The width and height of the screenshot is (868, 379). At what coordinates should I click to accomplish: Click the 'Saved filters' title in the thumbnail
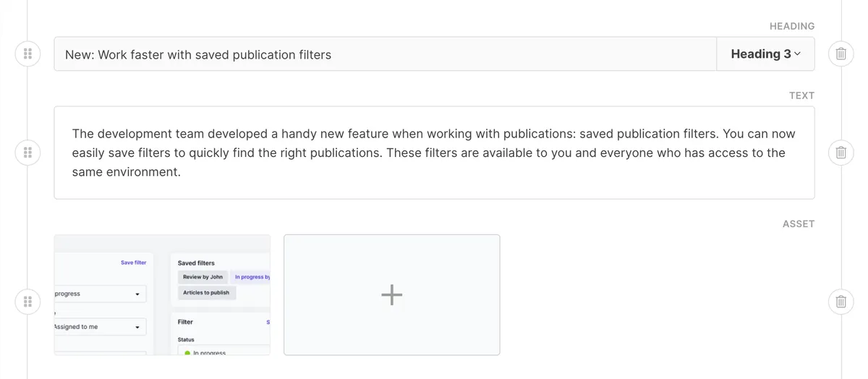pyautogui.click(x=196, y=263)
